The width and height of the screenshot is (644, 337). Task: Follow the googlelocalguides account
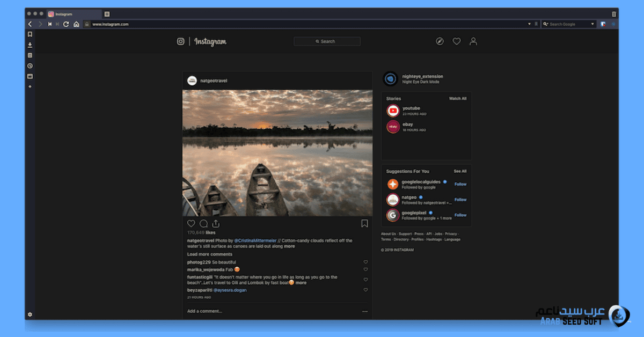click(x=460, y=184)
